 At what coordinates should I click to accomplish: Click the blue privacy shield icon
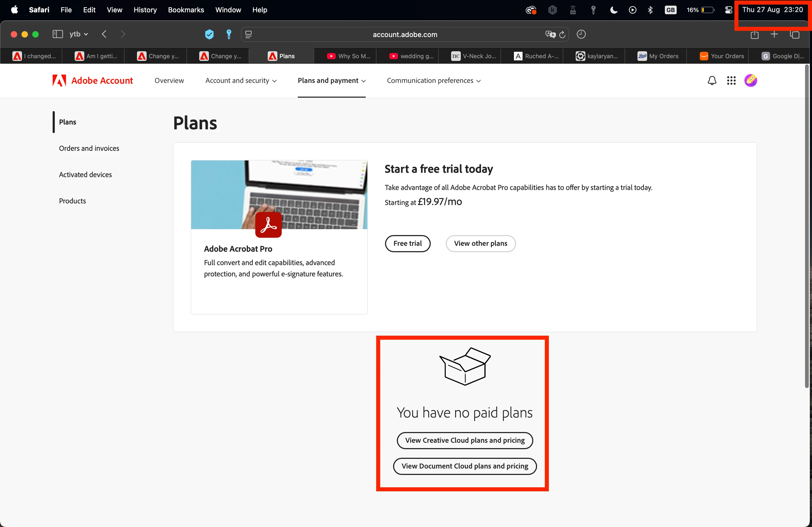coord(209,34)
